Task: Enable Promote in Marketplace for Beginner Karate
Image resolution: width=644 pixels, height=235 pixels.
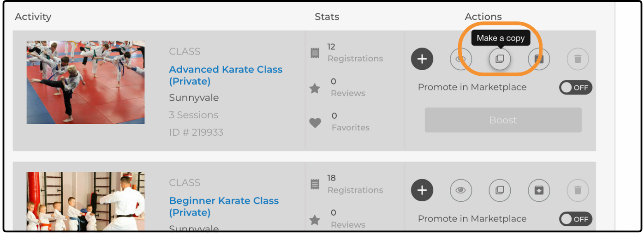Action: [575, 219]
